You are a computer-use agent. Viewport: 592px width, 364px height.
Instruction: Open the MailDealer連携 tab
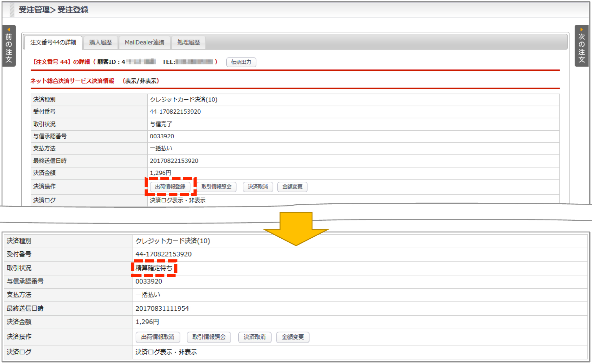(145, 42)
